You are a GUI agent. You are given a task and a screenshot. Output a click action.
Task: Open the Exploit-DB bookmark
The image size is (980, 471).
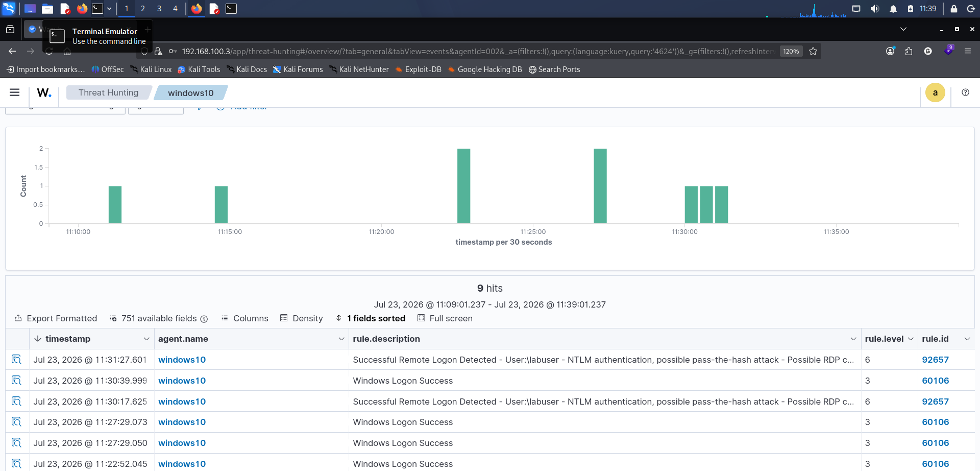pos(418,69)
